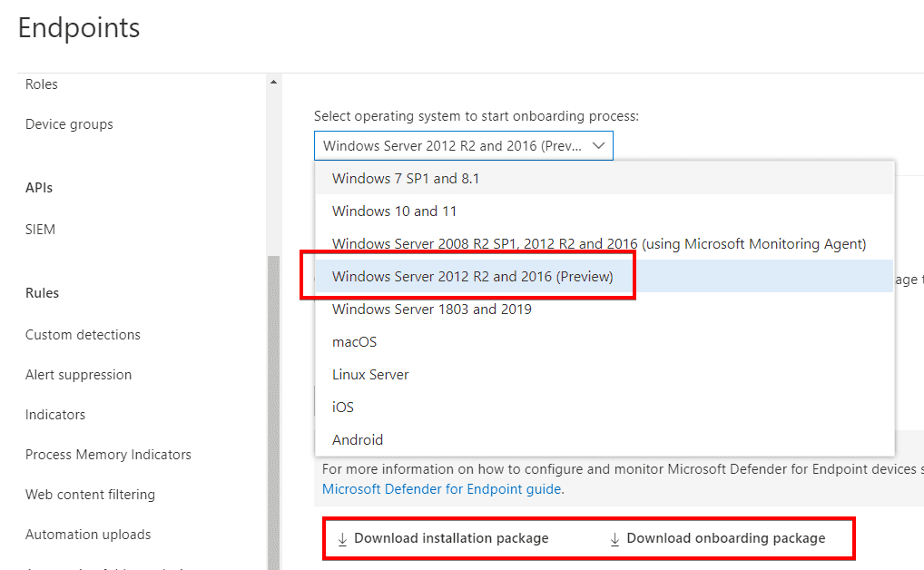Open Device groups in the sidebar
The image size is (924, 570).
point(69,124)
